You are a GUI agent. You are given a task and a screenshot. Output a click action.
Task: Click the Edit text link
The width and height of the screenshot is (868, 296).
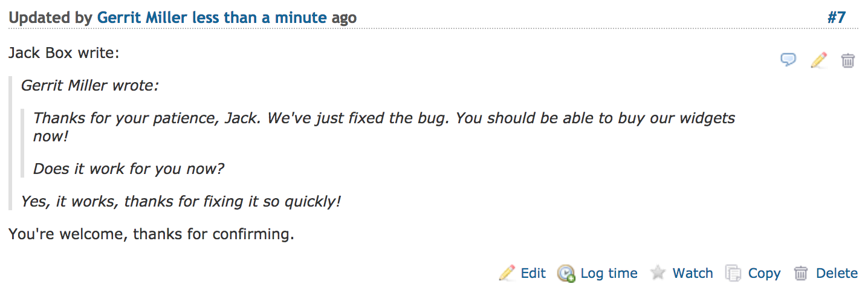(x=533, y=274)
